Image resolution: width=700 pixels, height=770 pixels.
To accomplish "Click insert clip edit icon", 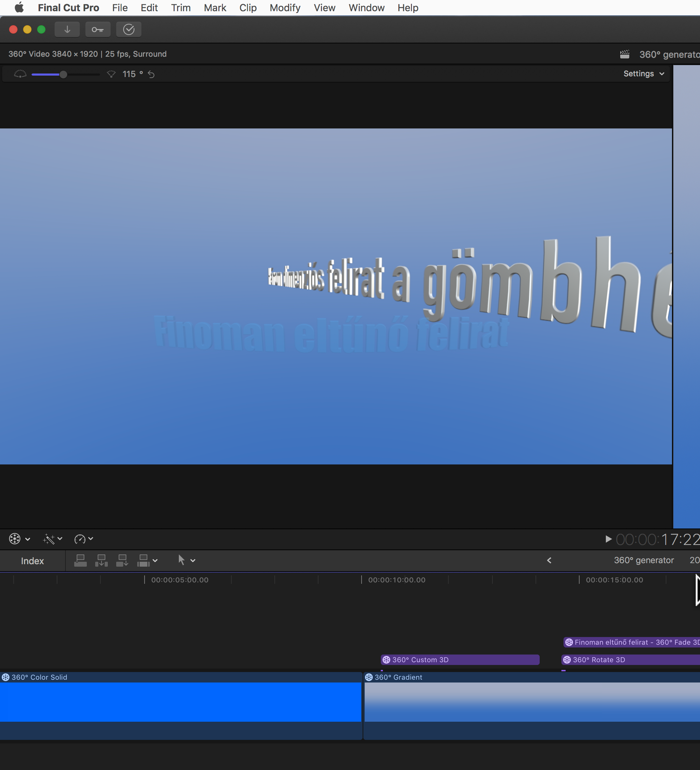I will click(101, 560).
